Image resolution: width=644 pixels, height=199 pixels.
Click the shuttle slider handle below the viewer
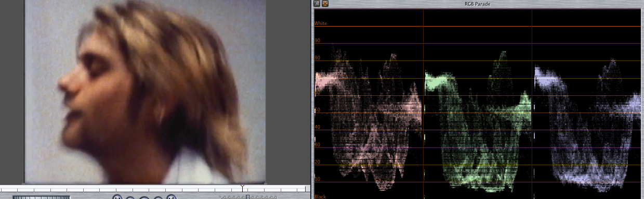tap(247, 197)
